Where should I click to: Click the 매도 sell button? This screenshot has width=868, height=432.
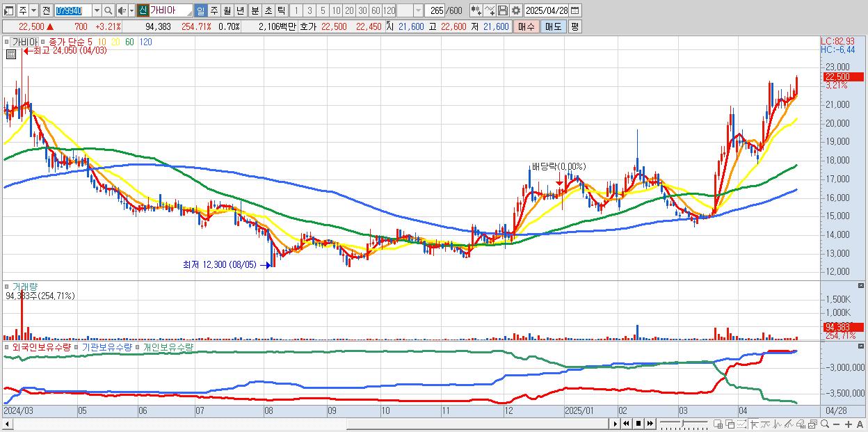coord(553,26)
